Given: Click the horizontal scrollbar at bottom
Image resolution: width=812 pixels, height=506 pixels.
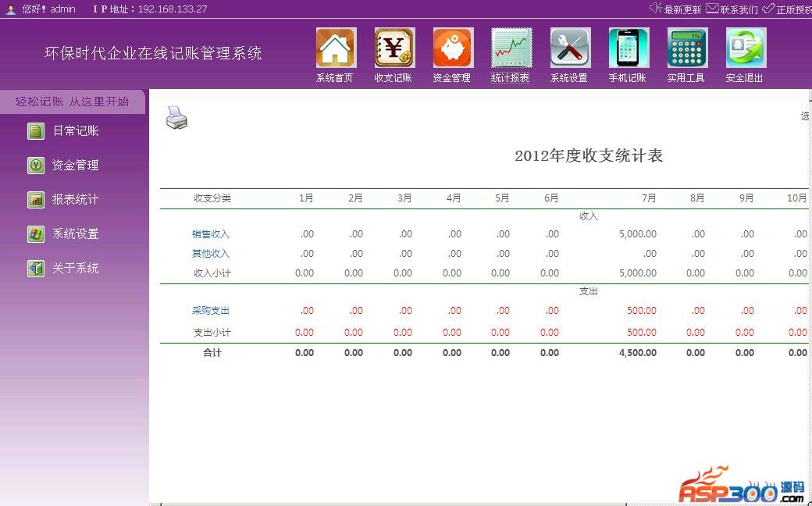Looking at the screenshot, I should tap(394, 504).
